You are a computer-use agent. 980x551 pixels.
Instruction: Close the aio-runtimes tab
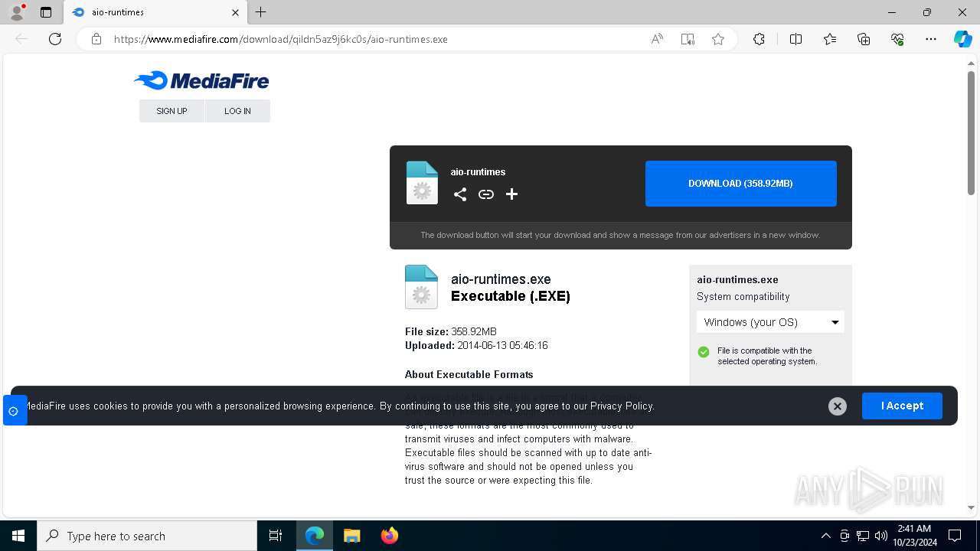tap(235, 12)
